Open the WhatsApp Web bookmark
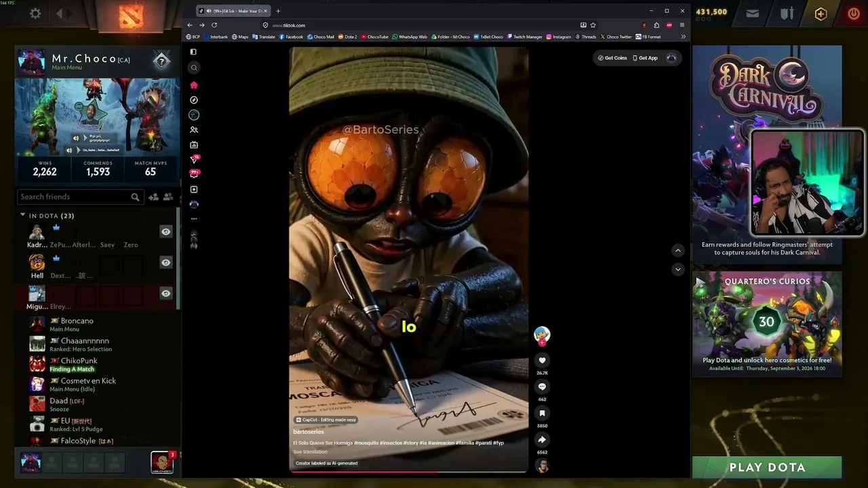This screenshot has width=868, height=488. pos(410,37)
